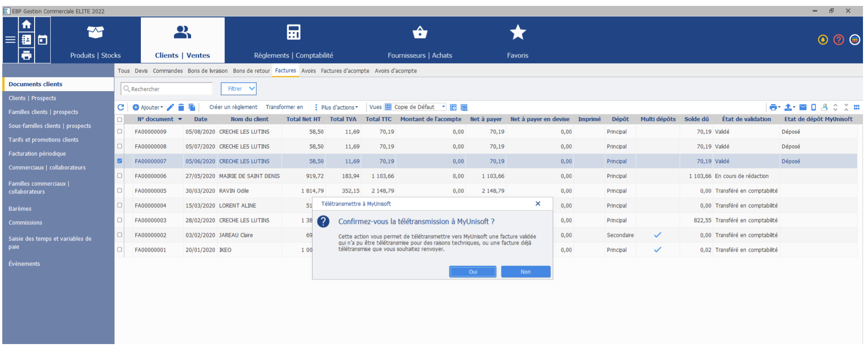This screenshot has height=350, width=868.
Task: Delete selected document (trash icon)
Action: tap(181, 108)
